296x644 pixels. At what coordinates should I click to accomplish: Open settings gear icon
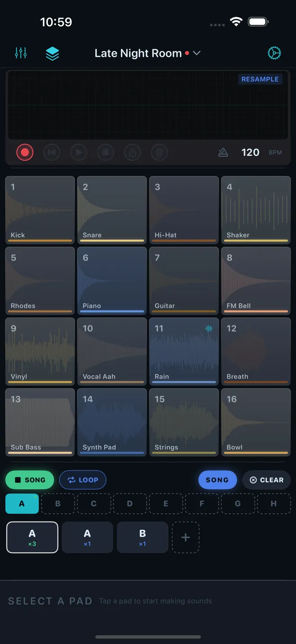pos(274,53)
